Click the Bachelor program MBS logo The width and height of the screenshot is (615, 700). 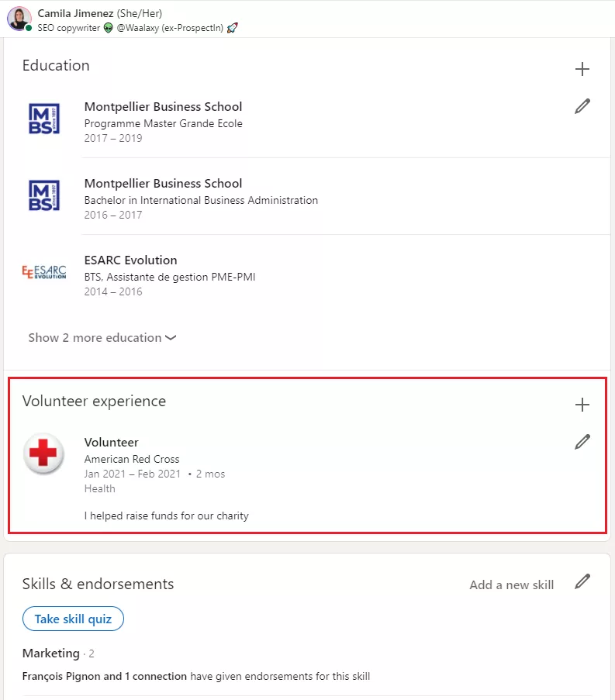point(44,195)
